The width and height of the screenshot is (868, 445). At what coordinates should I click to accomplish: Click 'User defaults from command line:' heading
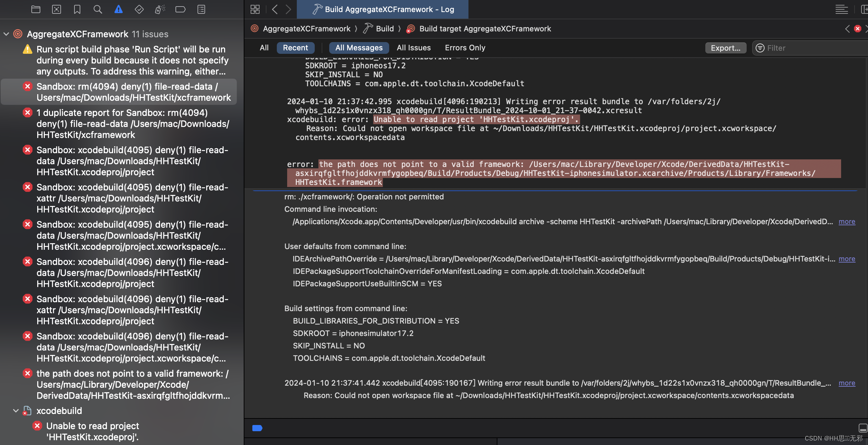pos(345,246)
